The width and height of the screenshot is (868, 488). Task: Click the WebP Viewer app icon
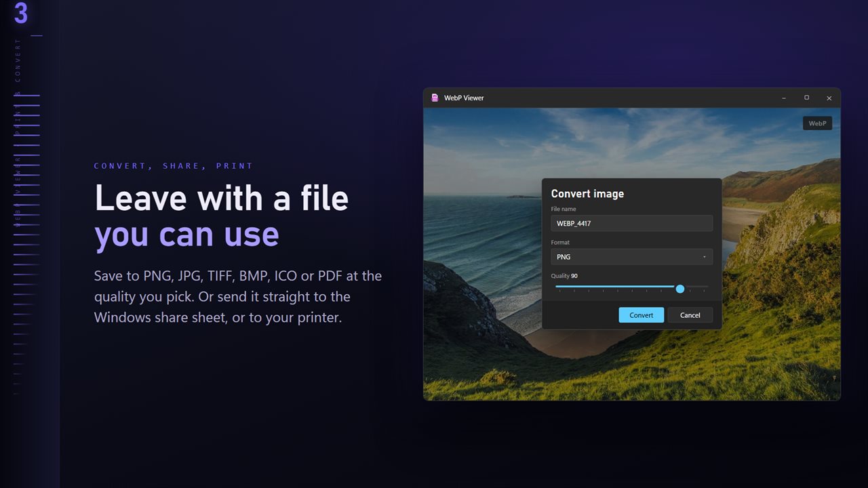435,98
